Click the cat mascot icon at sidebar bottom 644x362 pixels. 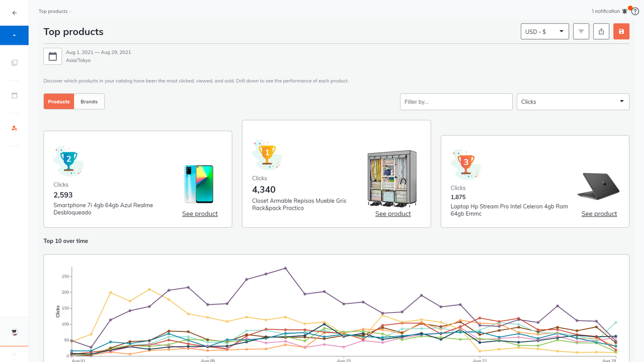pos(14,332)
